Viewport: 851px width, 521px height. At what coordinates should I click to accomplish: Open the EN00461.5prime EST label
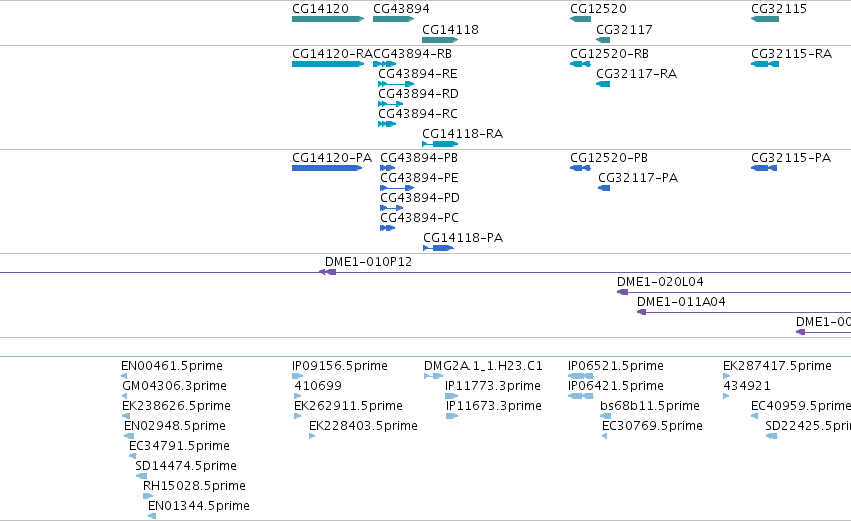tap(172, 366)
